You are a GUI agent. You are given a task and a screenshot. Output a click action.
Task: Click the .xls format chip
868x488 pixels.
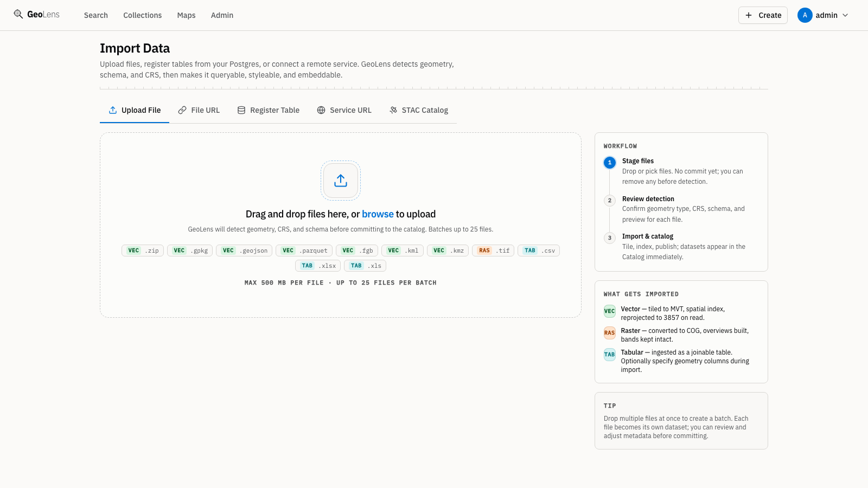pos(365,266)
